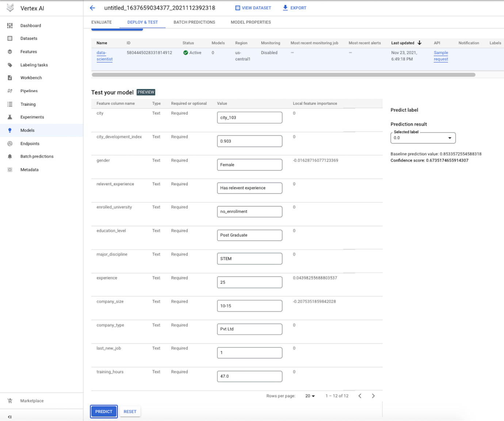Open the Sample request link
The width and height of the screenshot is (504, 421).
pos(441,56)
